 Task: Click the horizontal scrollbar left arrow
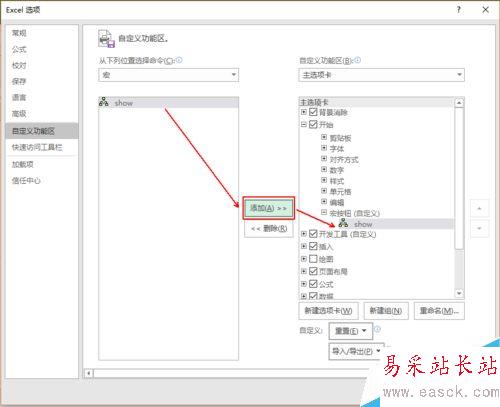[89, 373]
